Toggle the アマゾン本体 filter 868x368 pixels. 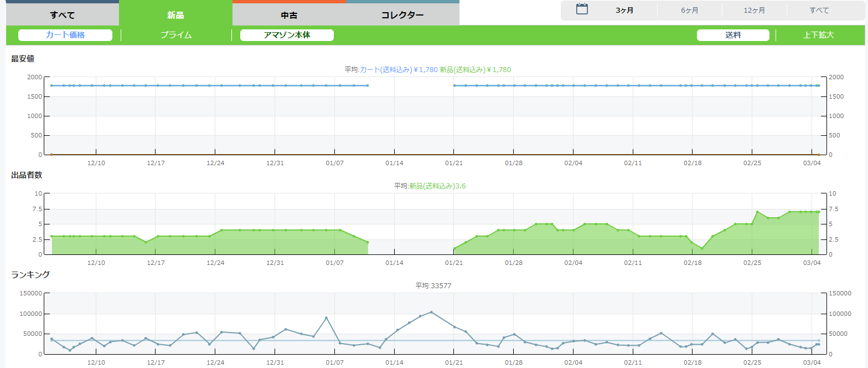(x=287, y=35)
